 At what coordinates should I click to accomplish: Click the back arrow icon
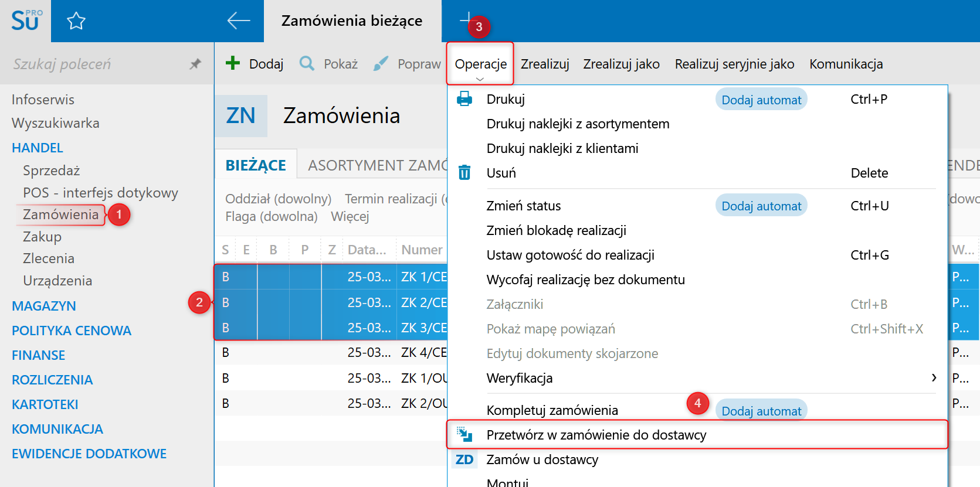coord(239,21)
